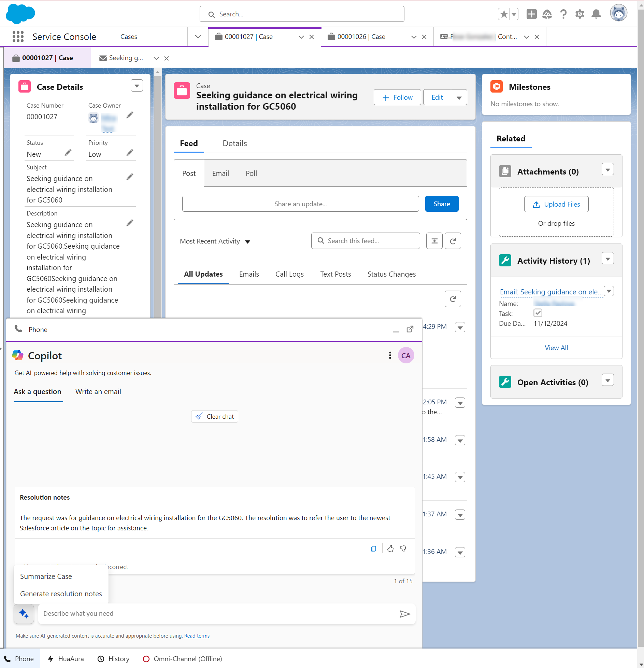The height and width of the screenshot is (668, 644).
Task: Open the favorites list dropdown arrow
Action: point(514,14)
